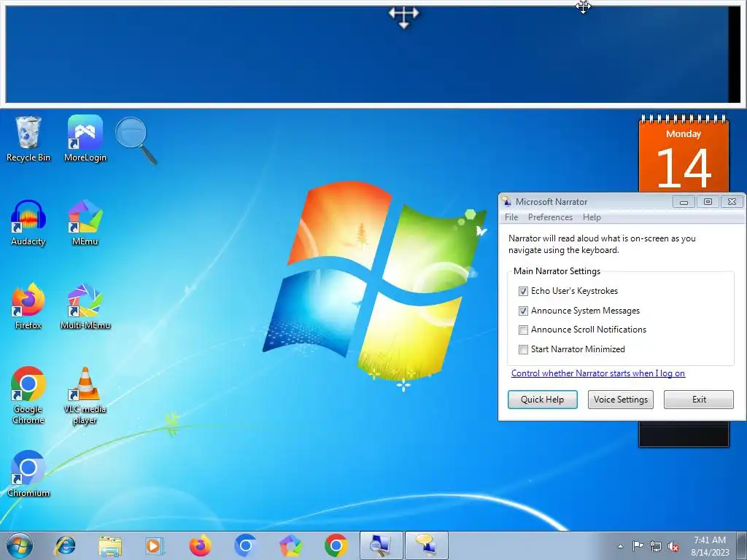
Task: Launch Google Chrome from the taskbar
Action: pyautogui.click(x=336, y=545)
